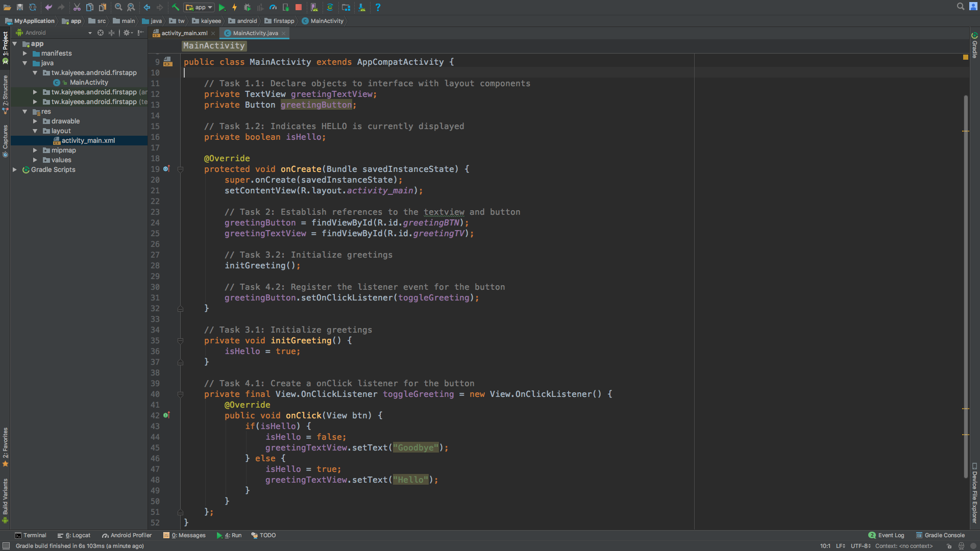Click MyApplication in breadcrumb bar
Viewport: 980px width, 551px height.
[x=30, y=21]
